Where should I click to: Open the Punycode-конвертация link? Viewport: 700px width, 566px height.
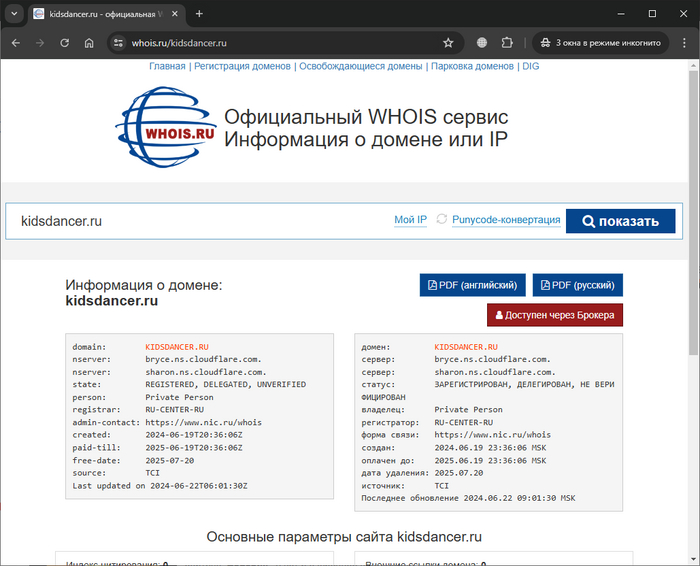505,220
